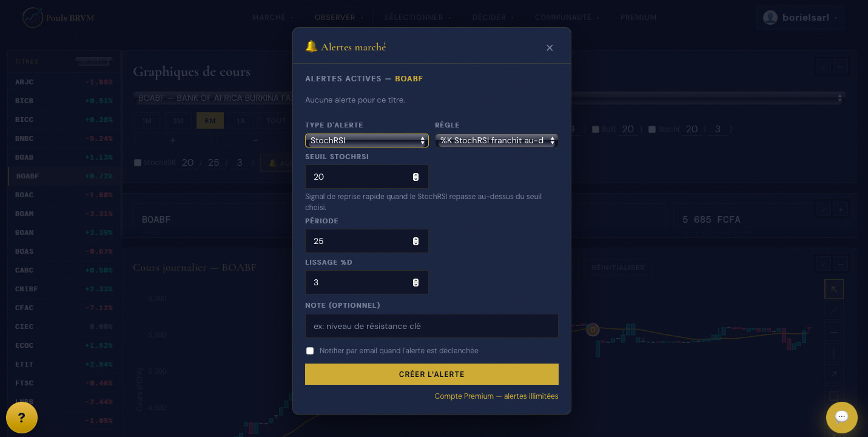Select BOAC in the titres list
This screenshot has height=437, width=868.
pyautogui.click(x=64, y=195)
